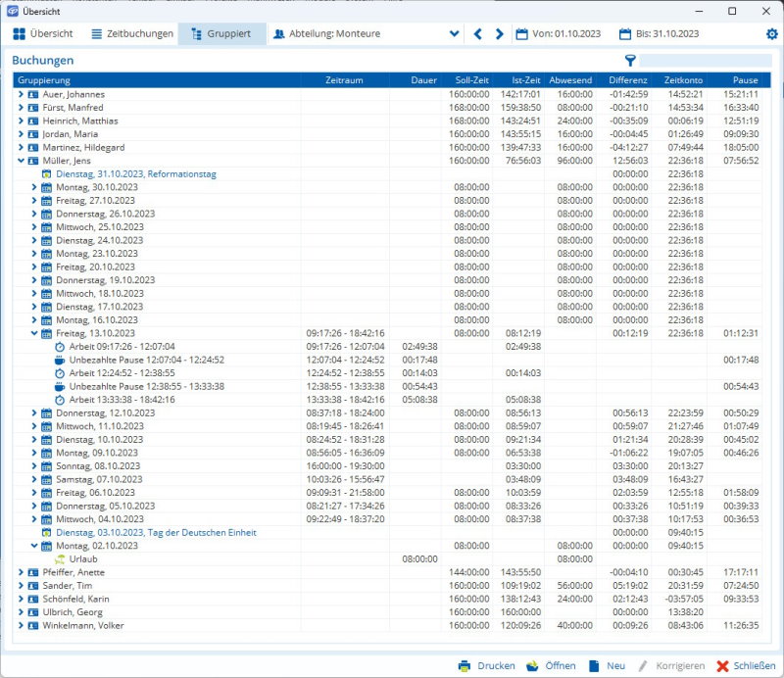Go to previous month arrow
The image size is (784, 678).
(x=478, y=34)
